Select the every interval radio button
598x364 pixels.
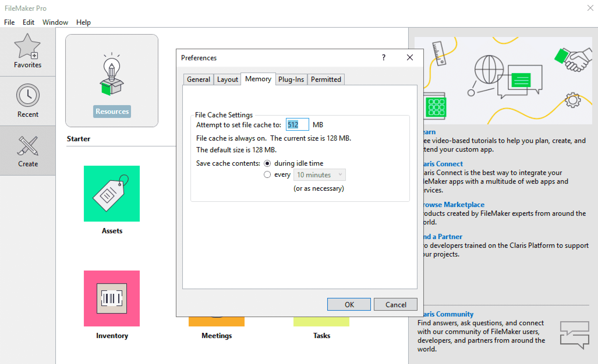267,175
